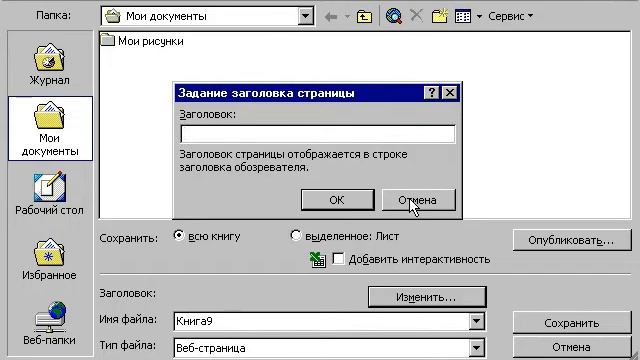Click the Back arrow toolbar icon
The image size is (640, 360).
point(331,17)
